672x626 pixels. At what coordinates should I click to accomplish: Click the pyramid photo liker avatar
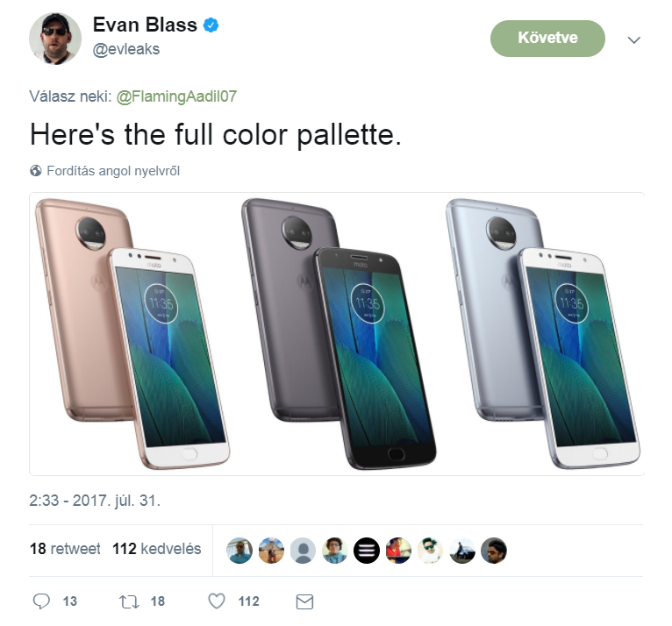[x=462, y=550]
